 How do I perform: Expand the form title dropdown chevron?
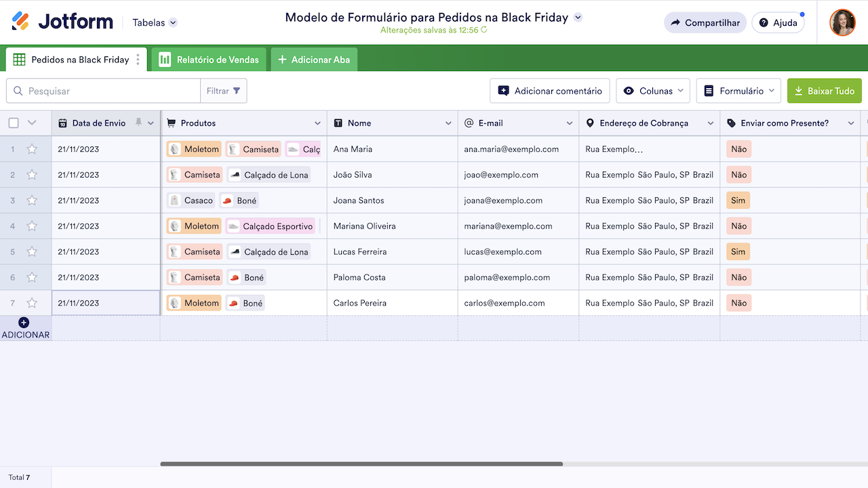[x=578, y=18]
